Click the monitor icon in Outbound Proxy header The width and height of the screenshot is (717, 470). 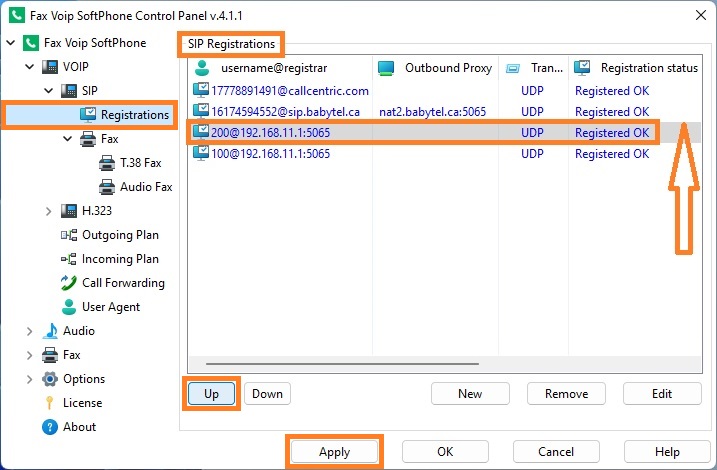point(386,68)
